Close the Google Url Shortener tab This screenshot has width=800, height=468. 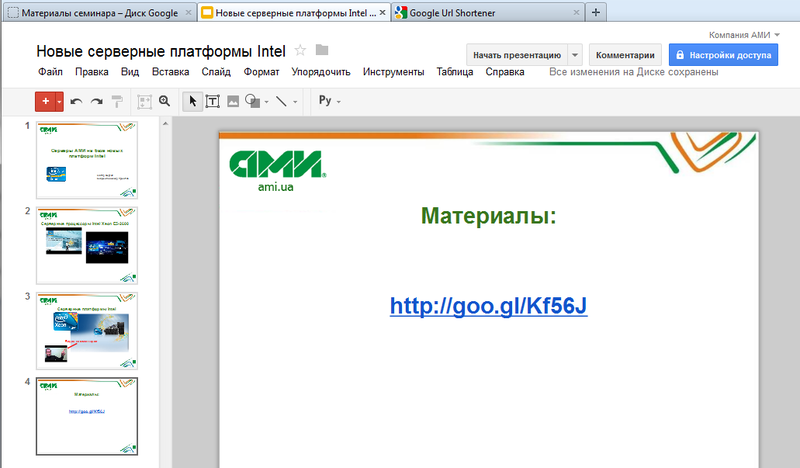576,13
